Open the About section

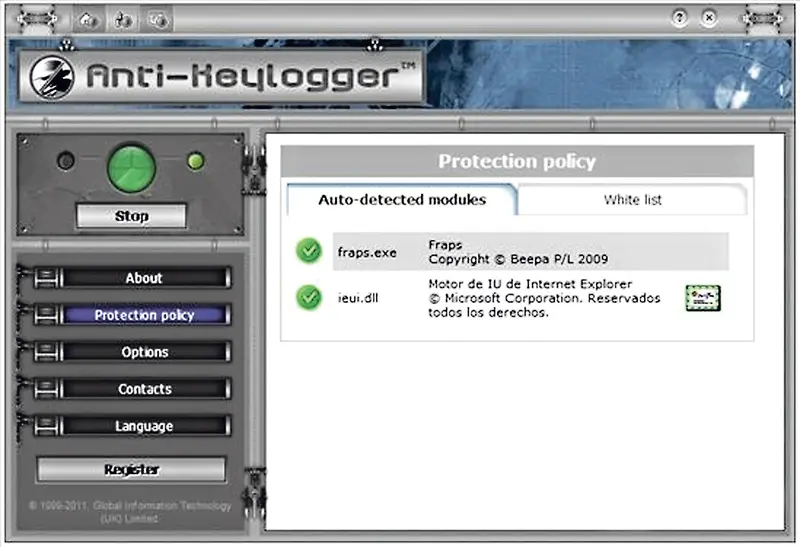point(144,278)
